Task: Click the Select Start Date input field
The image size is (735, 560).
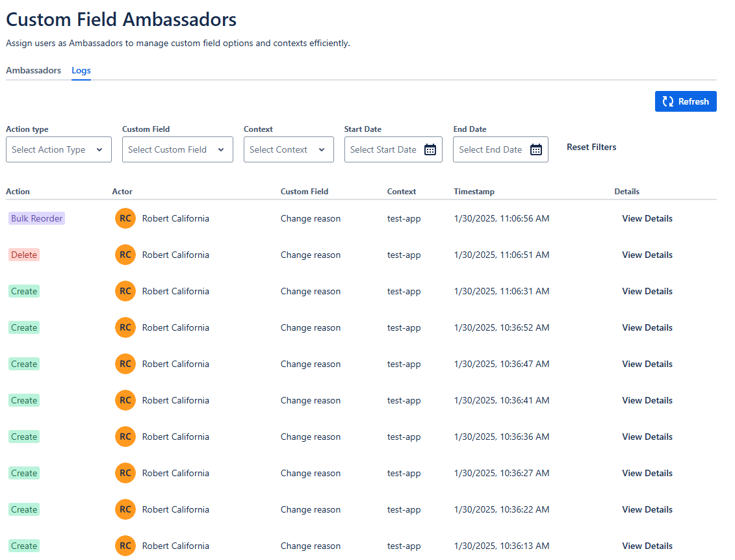Action: (383, 149)
